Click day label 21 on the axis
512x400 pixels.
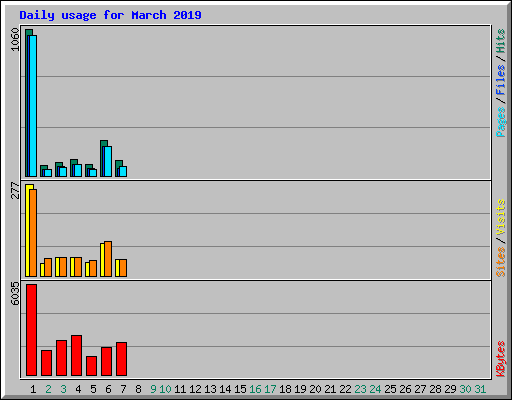click(330, 389)
